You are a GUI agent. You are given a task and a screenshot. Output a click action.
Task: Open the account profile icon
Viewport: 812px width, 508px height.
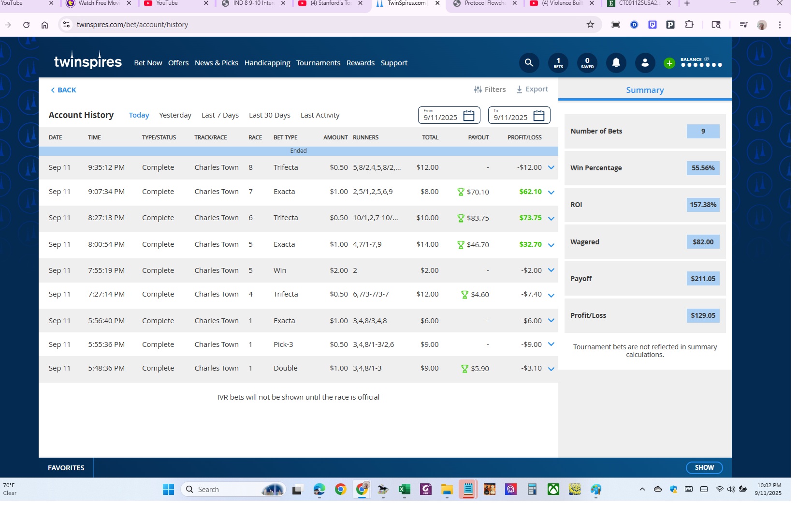(645, 63)
